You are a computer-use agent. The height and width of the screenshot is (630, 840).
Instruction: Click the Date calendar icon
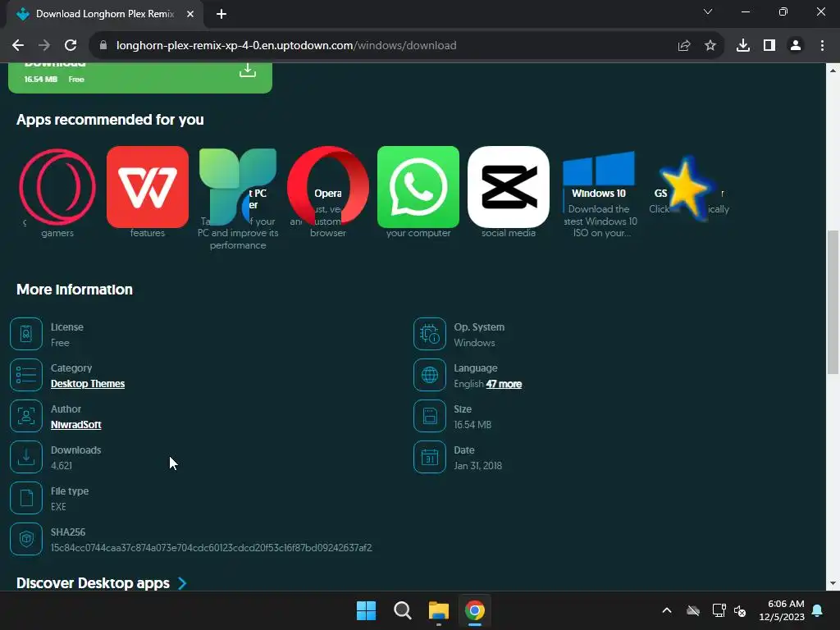[430, 457]
